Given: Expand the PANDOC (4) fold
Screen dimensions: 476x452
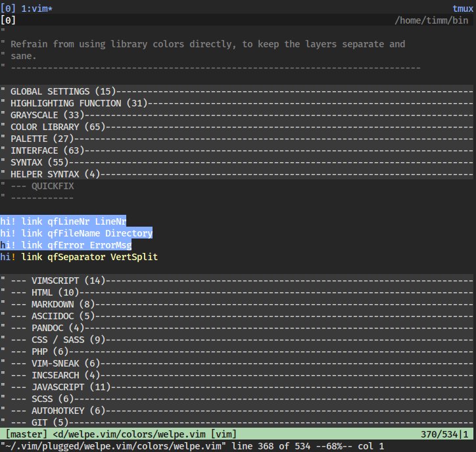Looking at the screenshot, I should point(237,328).
